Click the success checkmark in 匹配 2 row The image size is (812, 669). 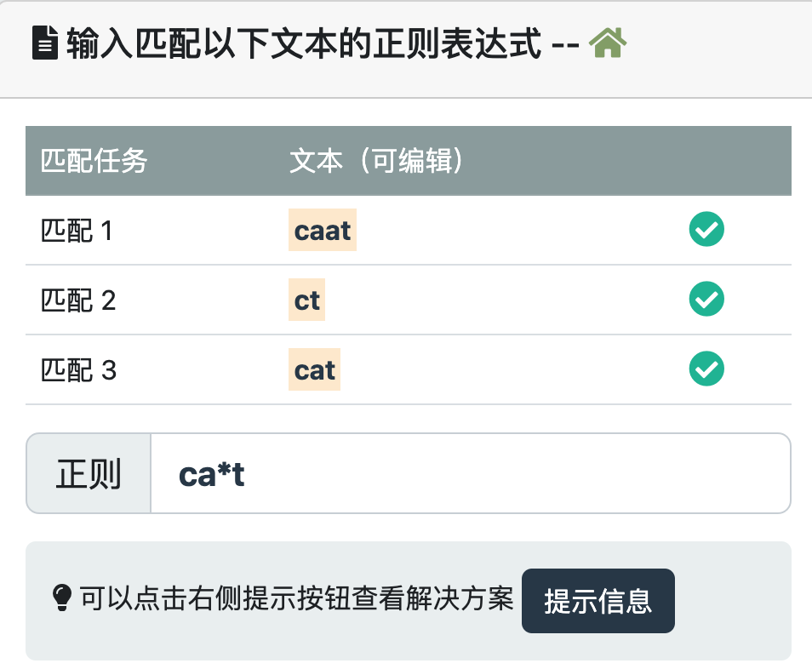[706, 300]
